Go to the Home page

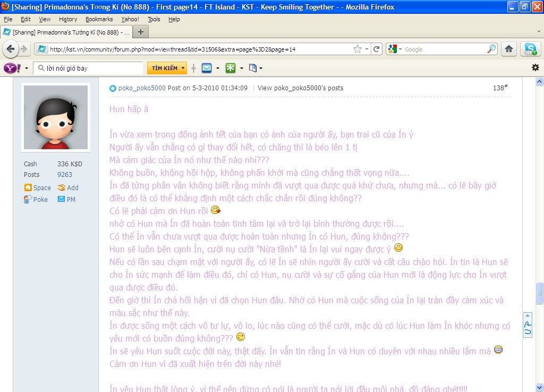click(509, 49)
